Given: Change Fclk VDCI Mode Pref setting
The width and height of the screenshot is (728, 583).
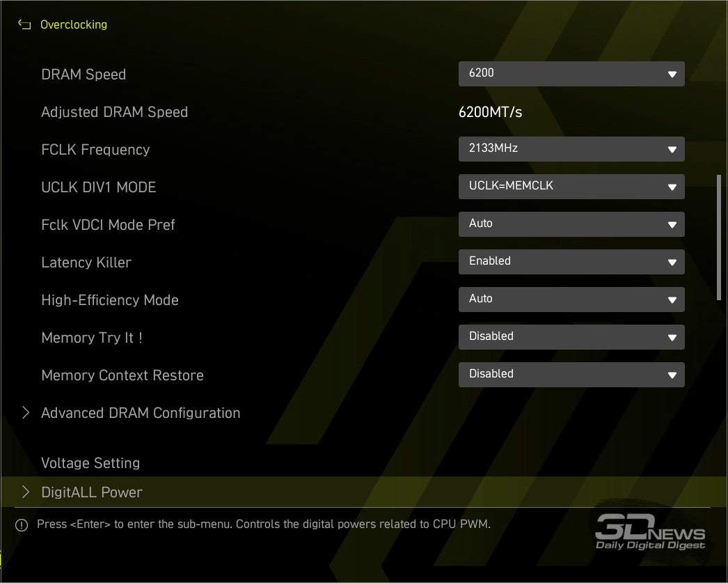Looking at the screenshot, I should tap(571, 224).
